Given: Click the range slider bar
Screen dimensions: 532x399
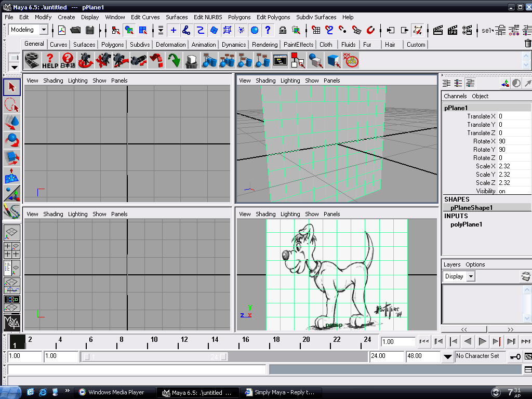Looking at the screenshot, I should pyautogui.click(x=155, y=356).
